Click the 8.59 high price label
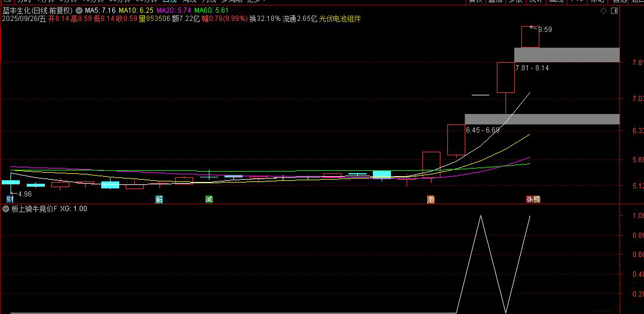Image resolution: width=644 pixels, height=314 pixels. (545, 30)
